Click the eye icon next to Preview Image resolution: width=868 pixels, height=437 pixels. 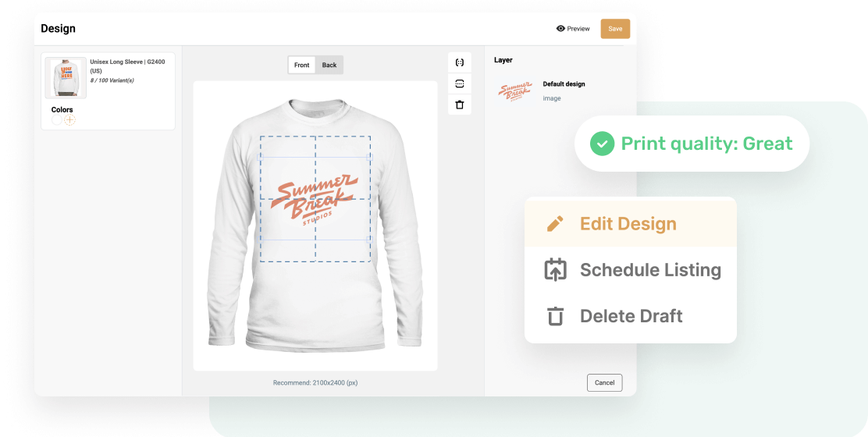click(x=560, y=29)
